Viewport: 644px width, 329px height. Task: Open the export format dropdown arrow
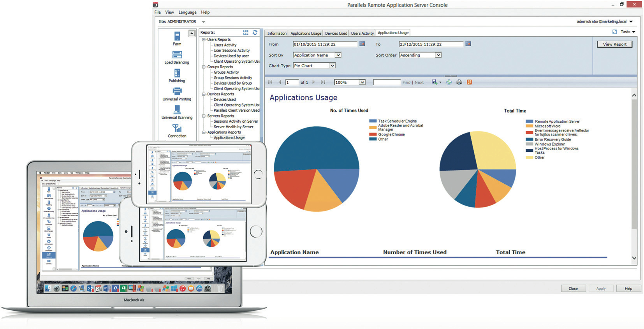pyautogui.click(x=440, y=82)
